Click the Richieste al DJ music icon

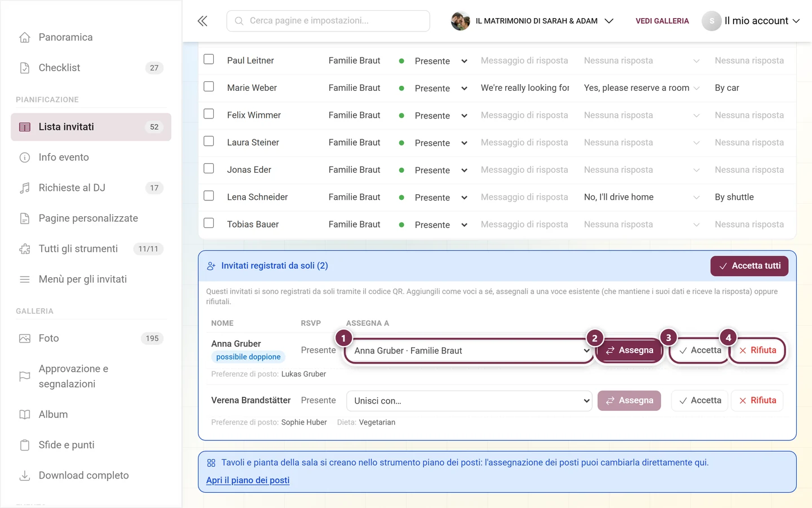pyautogui.click(x=25, y=188)
